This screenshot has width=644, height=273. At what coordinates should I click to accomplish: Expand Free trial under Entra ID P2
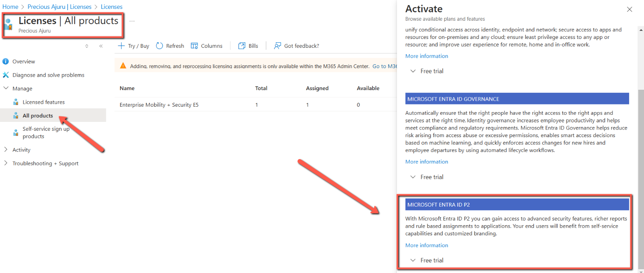point(427,260)
